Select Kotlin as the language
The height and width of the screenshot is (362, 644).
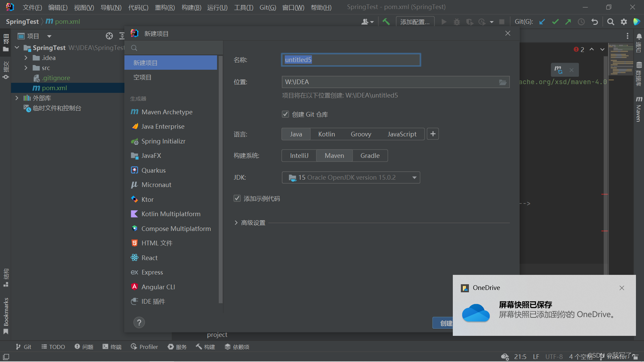coord(326,134)
